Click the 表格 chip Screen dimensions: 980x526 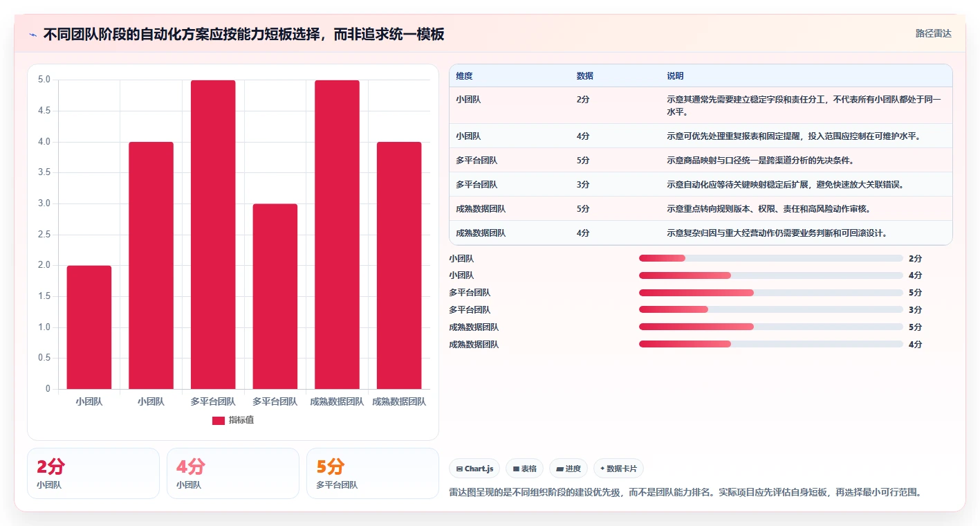click(525, 469)
